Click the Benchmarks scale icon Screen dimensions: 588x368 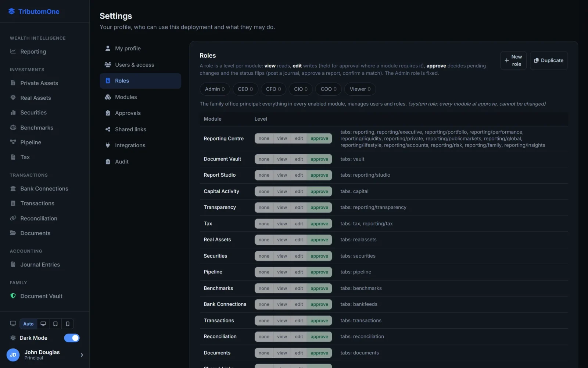(x=13, y=128)
